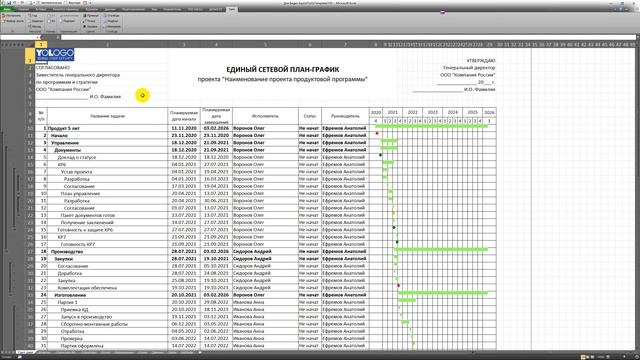Select the Изготовление task cell

pos(107,295)
